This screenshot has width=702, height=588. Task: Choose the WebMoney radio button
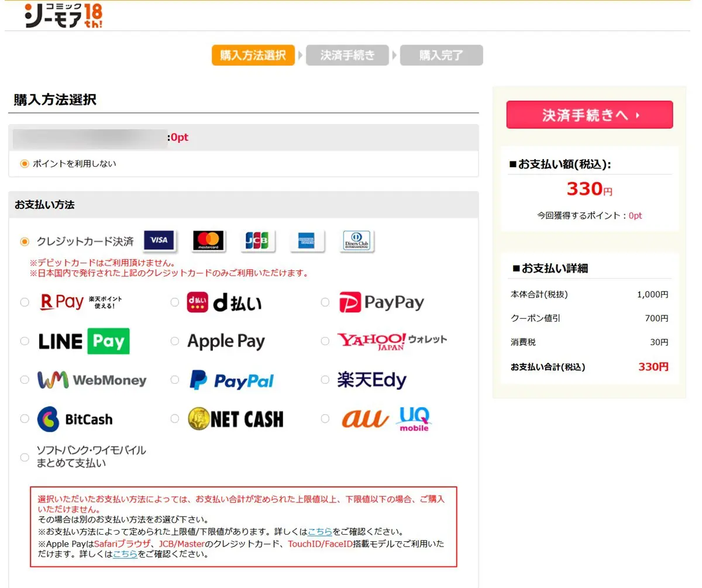click(25, 380)
